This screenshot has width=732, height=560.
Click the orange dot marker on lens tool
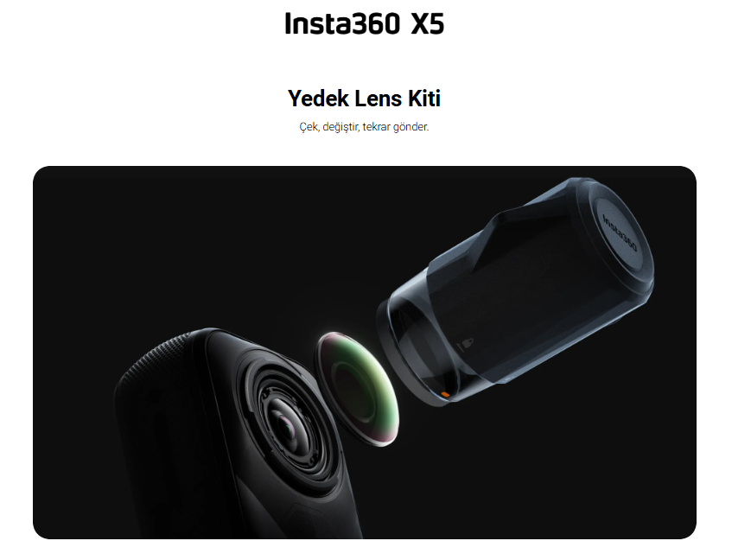pos(445,395)
